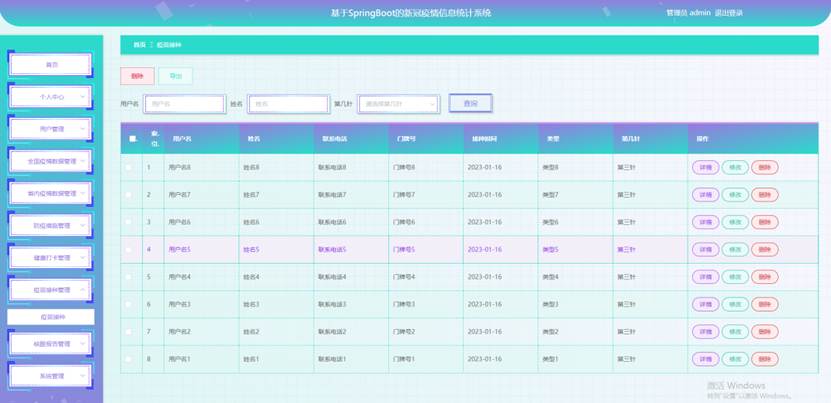Image resolution: width=831 pixels, height=403 pixels.
Task: Open 详情 details for row 用户名8
Action: click(705, 168)
